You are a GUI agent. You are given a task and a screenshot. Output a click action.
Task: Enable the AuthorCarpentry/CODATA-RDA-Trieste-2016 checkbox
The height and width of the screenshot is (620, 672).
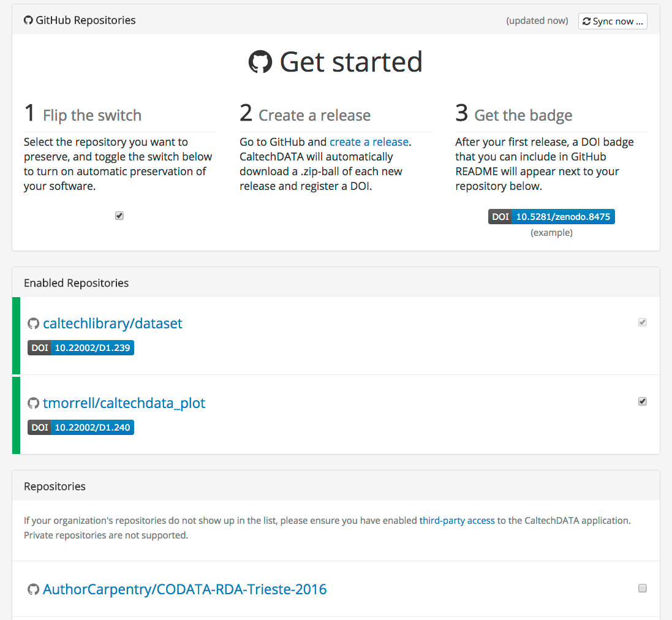(x=643, y=588)
